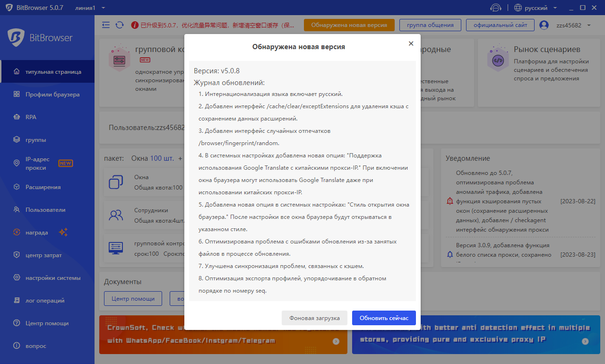Click the red bell next to 5.0.7 notification
Viewport: 605px width, 364px height.
click(449, 201)
